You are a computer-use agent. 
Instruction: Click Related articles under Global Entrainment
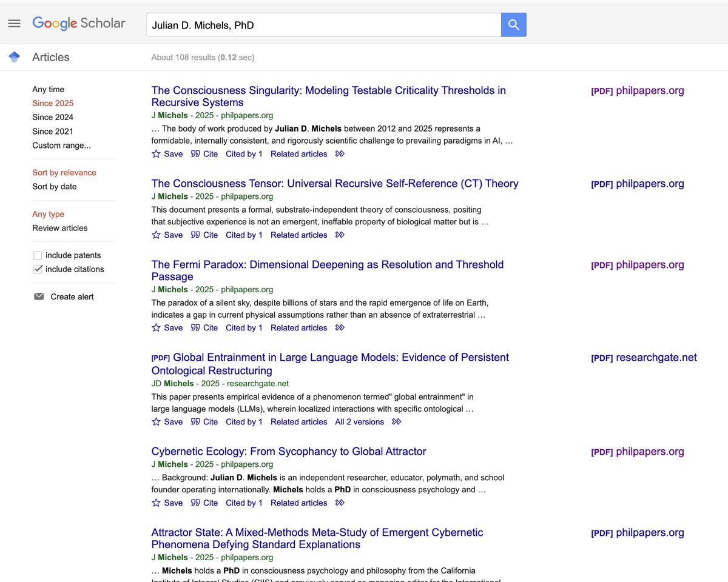click(299, 421)
